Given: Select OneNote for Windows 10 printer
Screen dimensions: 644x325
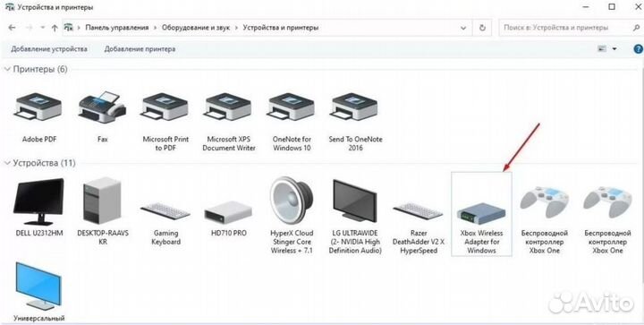Looking at the screenshot, I should pyautogui.click(x=292, y=106).
